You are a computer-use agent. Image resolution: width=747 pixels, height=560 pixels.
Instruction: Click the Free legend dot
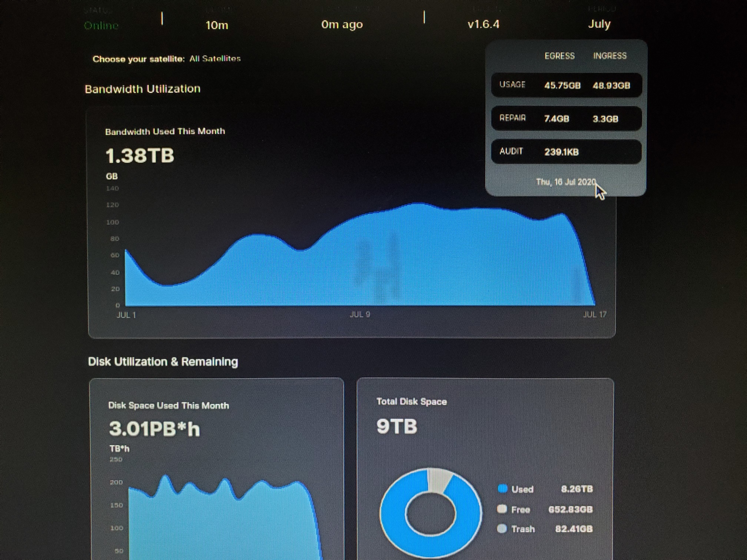[x=502, y=509]
